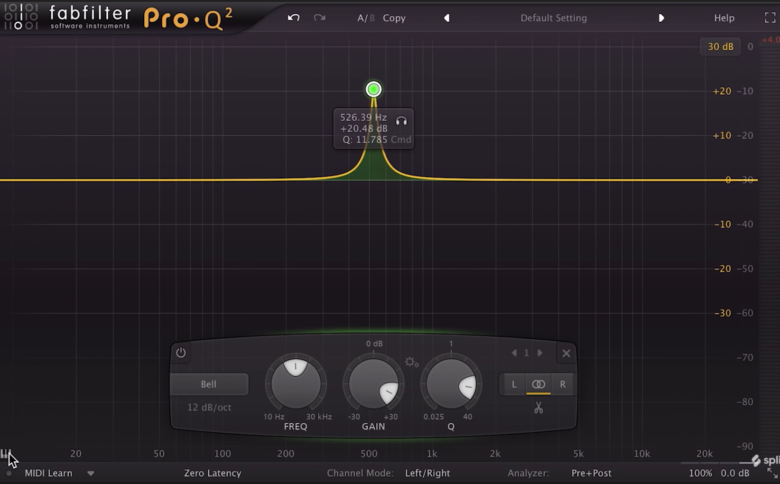The height and width of the screenshot is (484, 780).
Task: Click the GAIN knob
Action: click(x=374, y=384)
